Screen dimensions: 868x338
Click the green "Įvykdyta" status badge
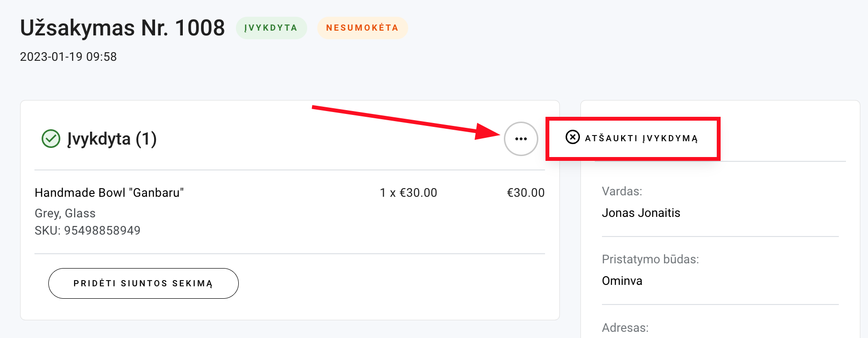point(271,28)
